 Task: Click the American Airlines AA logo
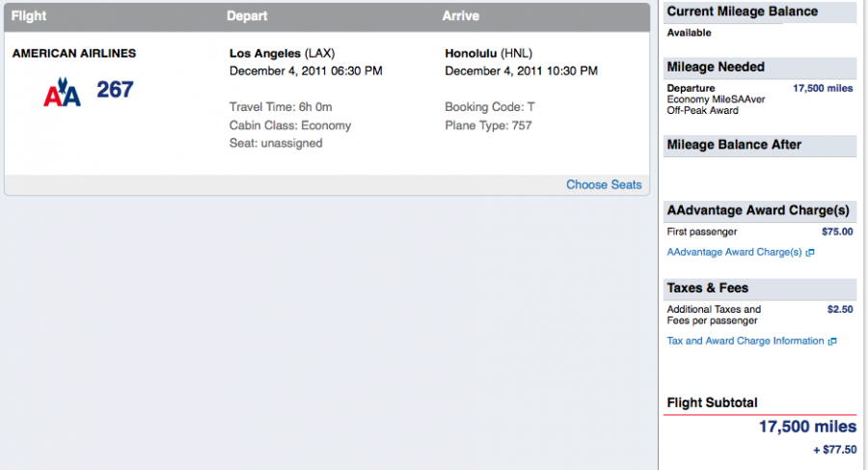point(62,92)
